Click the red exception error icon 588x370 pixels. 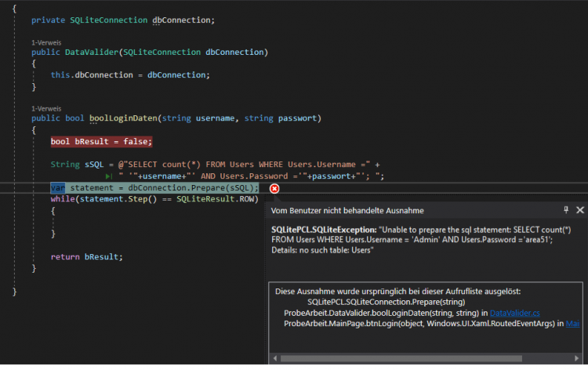click(x=274, y=189)
